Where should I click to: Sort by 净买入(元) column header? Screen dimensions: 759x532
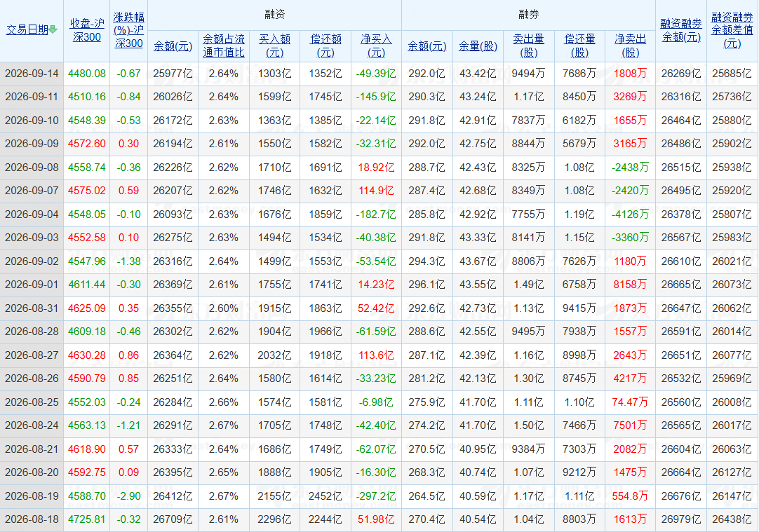[376, 46]
